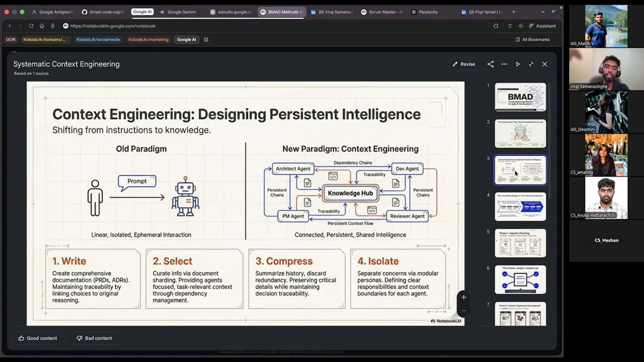This screenshot has height=362, width=644.
Task: Zoom out with the minus button
Action: (464, 311)
